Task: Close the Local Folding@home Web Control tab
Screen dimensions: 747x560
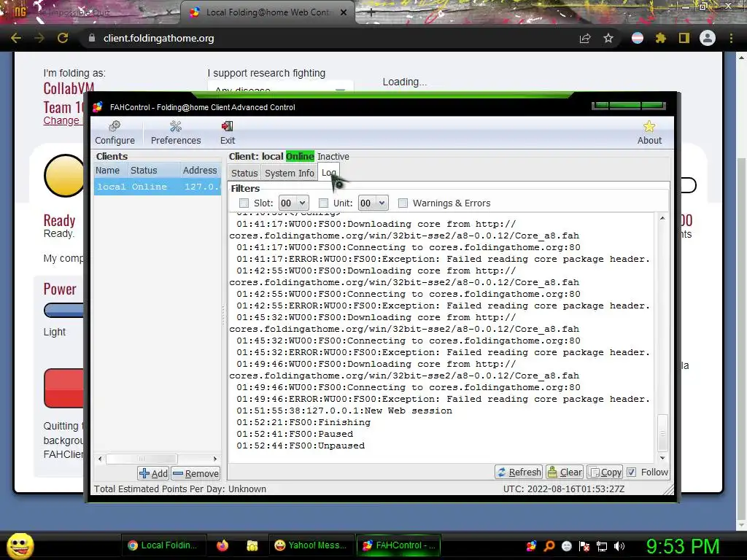Action: pos(344,12)
